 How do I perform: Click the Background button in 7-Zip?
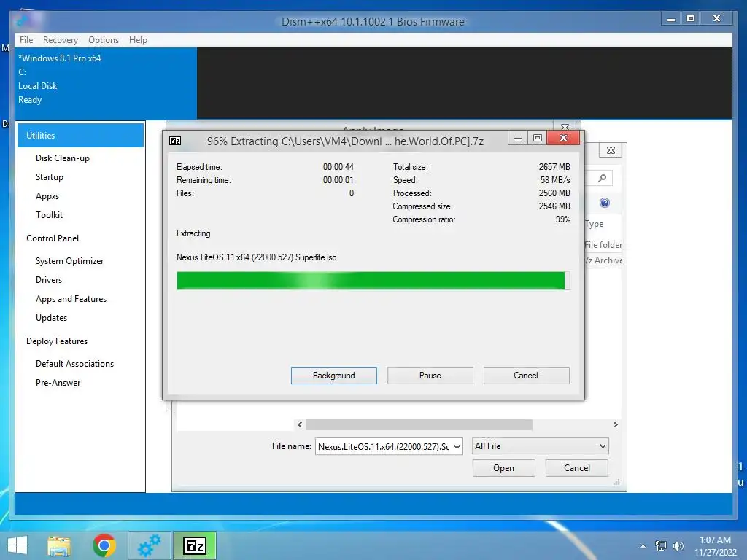(334, 376)
